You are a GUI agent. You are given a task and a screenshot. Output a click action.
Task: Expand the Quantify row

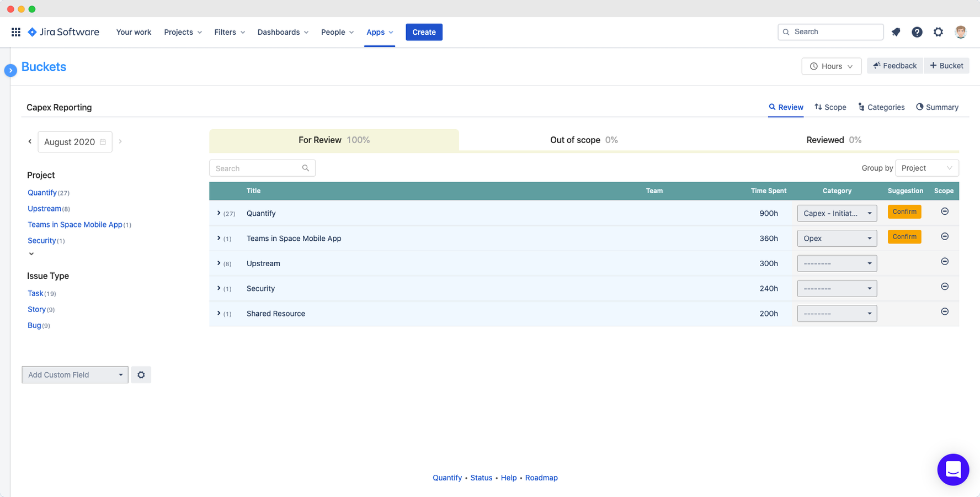219,213
